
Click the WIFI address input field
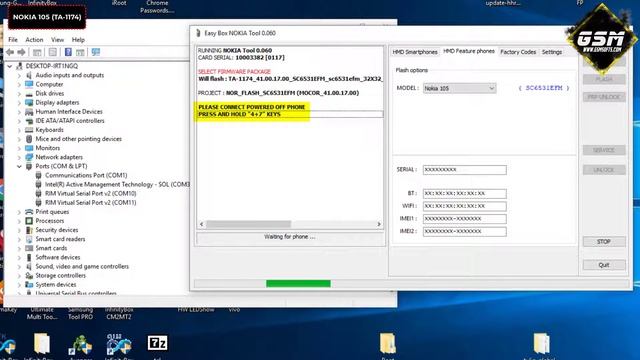pyautogui.click(x=464, y=206)
